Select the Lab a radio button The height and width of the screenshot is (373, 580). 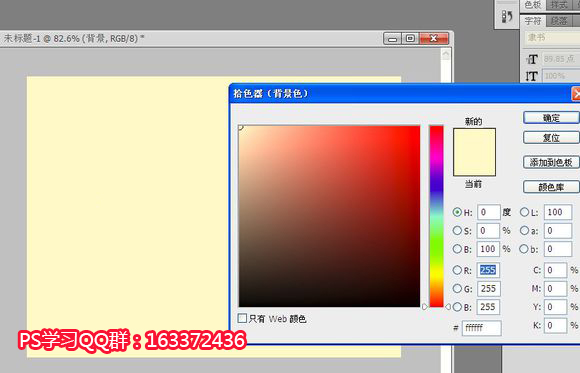point(524,231)
